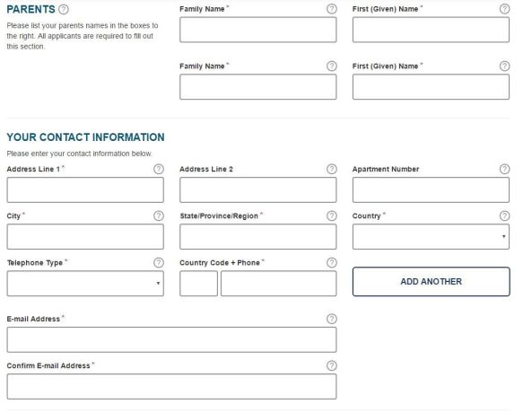Focus the Confirm E-mail Address field
The width and height of the screenshot is (532, 413).
[171, 386]
